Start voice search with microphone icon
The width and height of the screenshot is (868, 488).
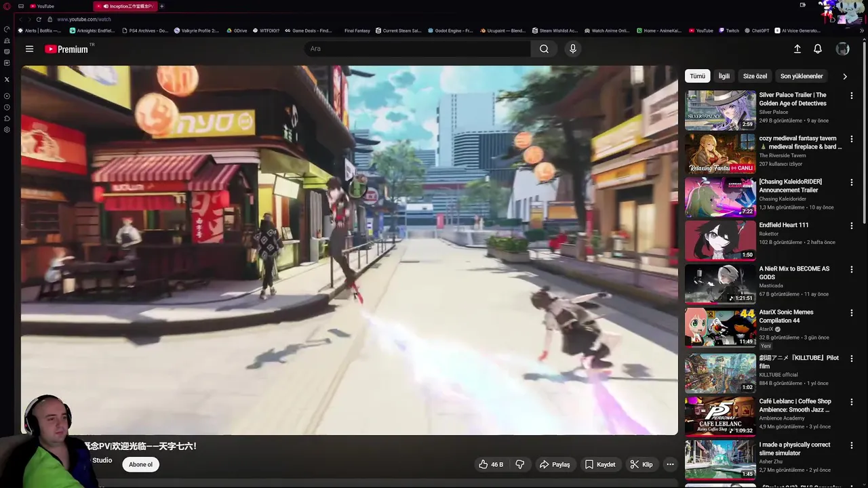573,49
